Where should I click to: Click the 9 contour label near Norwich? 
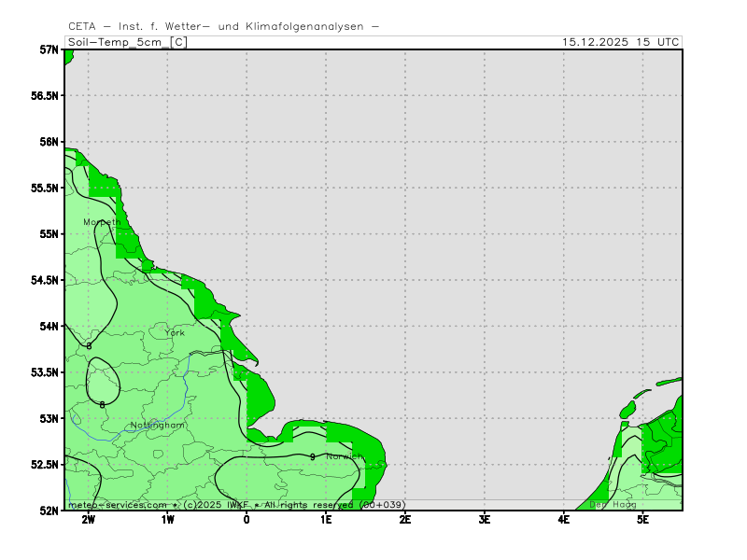(312, 456)
